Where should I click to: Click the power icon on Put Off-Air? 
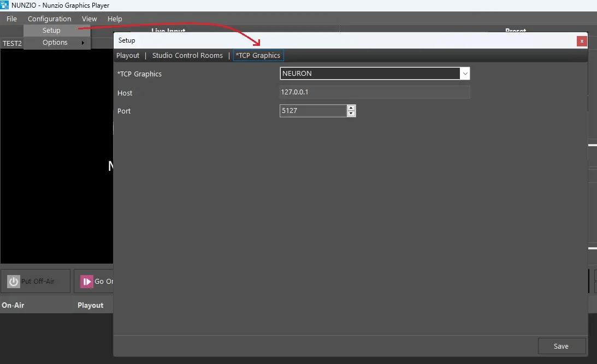point(14,282)
